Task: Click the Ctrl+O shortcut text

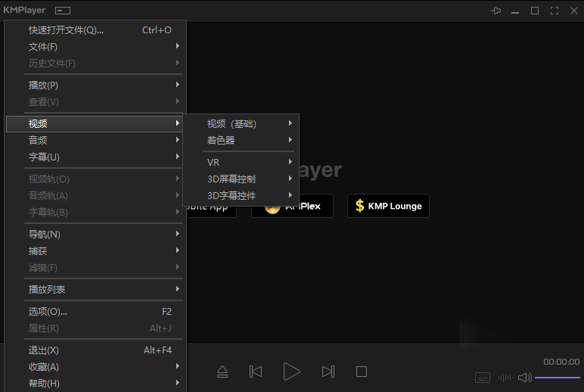Action: [x=157, y=30]
